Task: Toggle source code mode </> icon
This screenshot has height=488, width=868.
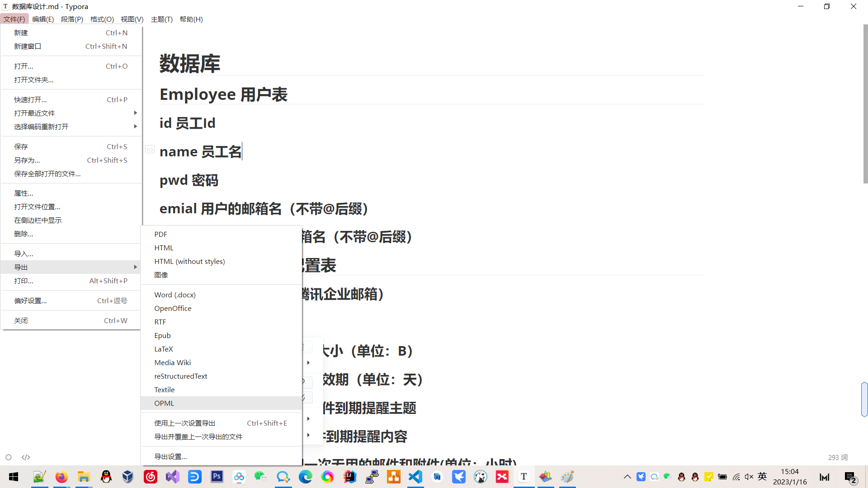Action: click(x=26, y=457)
